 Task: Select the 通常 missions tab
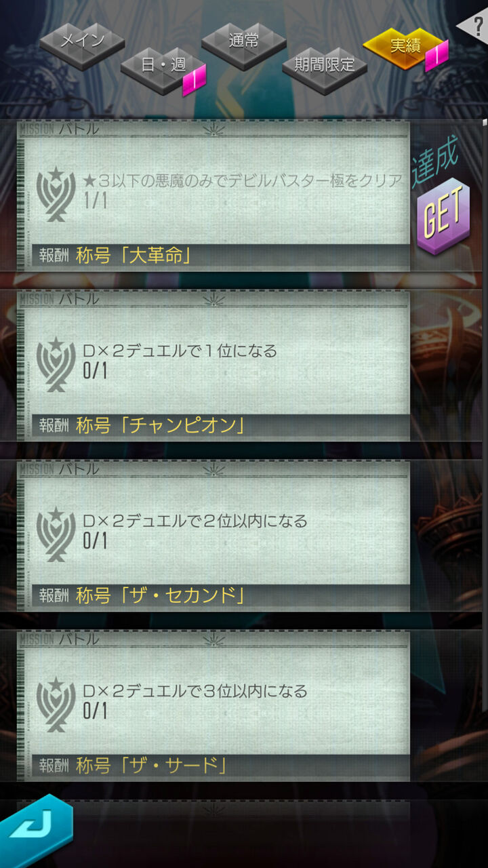[244, 45]
